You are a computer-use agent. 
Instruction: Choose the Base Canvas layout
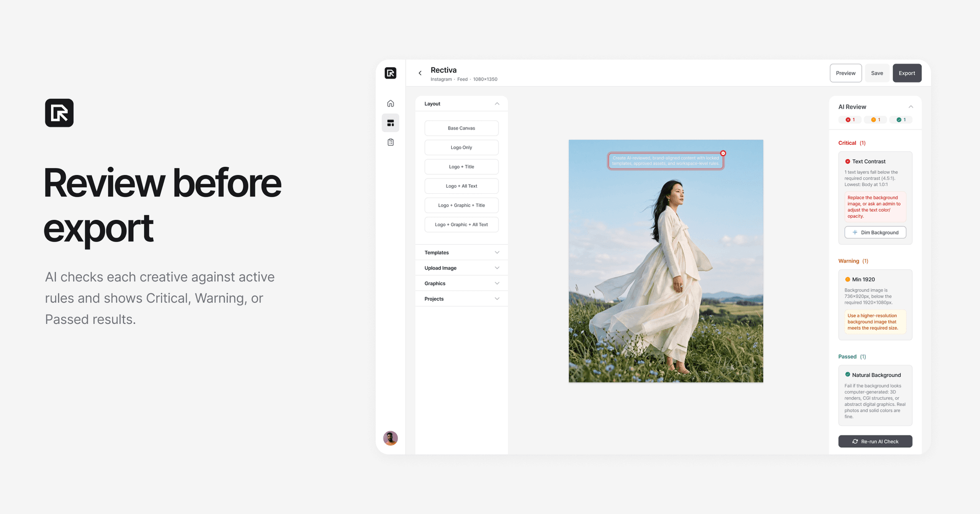click(461, 128)
